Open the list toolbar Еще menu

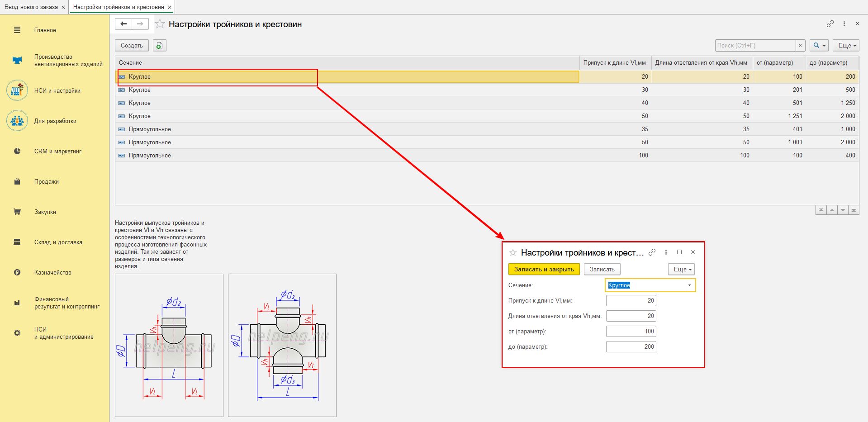846,46
